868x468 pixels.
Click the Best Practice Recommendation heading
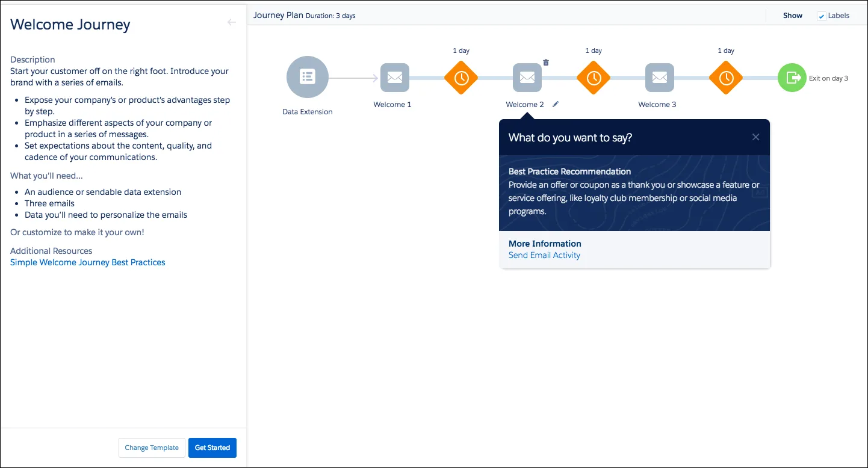569,171
